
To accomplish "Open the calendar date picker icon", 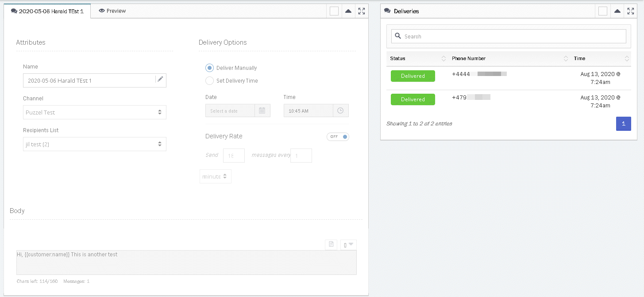I will tap(262, 110).
